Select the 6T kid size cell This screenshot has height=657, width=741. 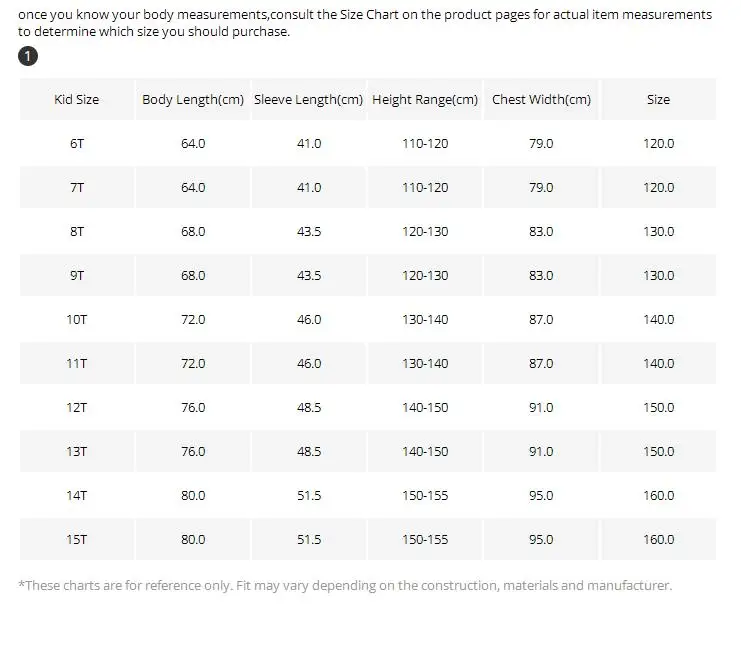[x=77, y=143]
